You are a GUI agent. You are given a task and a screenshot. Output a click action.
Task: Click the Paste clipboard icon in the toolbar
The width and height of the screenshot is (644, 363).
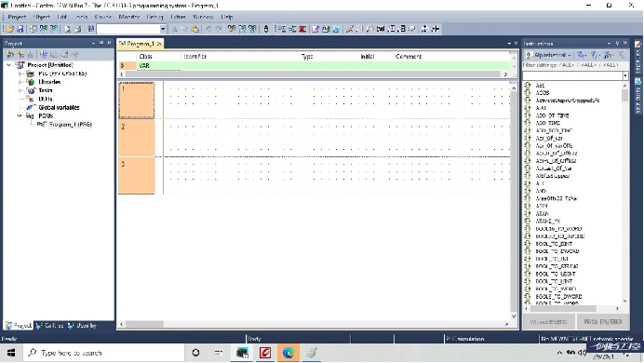pyautogui.click(x=195, y=29)
